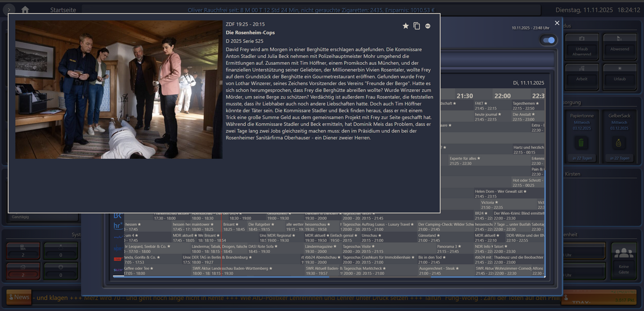This screenshot has height=311, width=644.
Task: Select Auftrag Luxus - Luxury Travel programme
Action: [388, 227]
